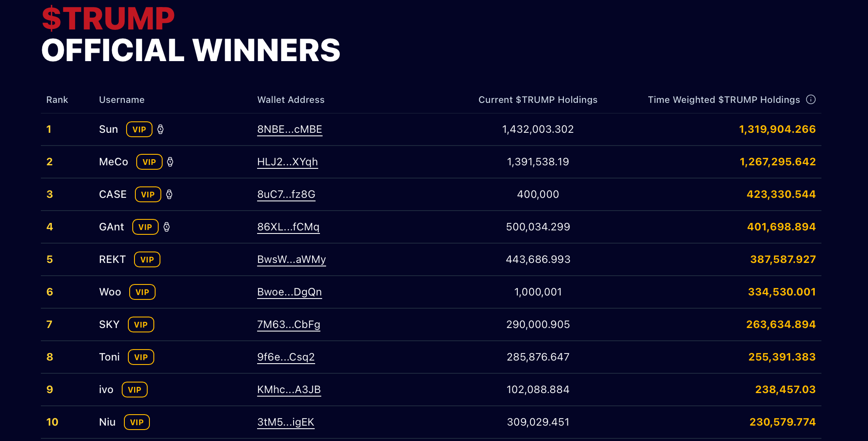Open the Time Weighted Holdings info icon
The height and width of the screenshot is (441, 868).
(x=811, y=99)
